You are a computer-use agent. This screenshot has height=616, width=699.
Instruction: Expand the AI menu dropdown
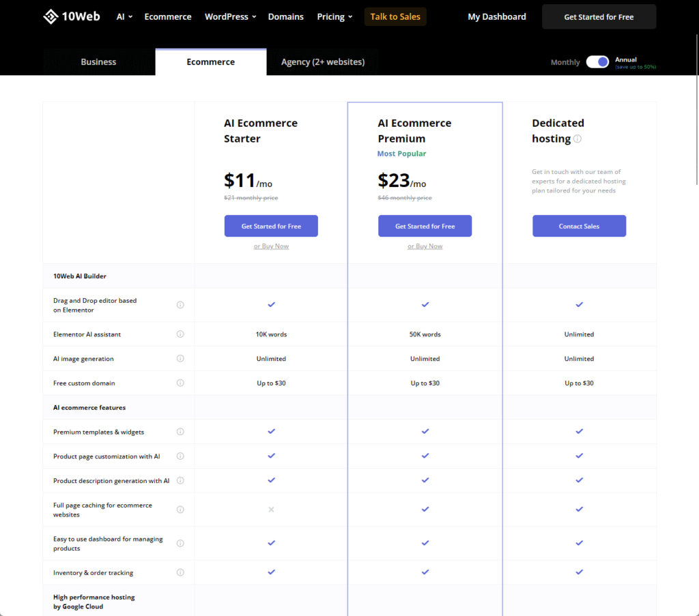pyautogui.click(x=124, y=17)
